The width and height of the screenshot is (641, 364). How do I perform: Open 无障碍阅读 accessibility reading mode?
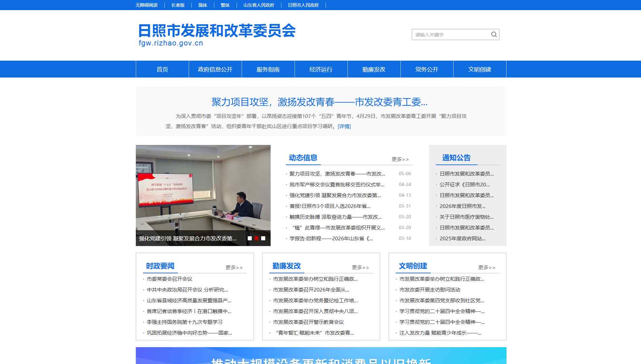click(147, 5)
